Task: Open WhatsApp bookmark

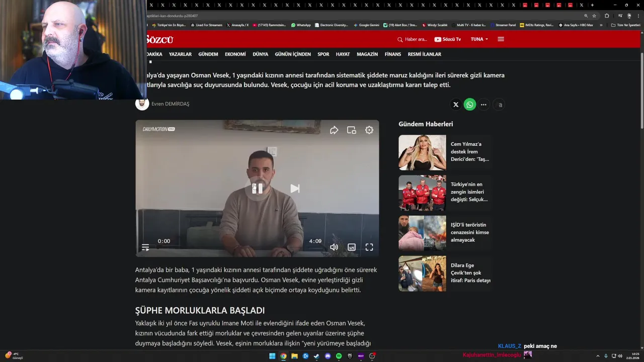Action: [x=301, y=25]
